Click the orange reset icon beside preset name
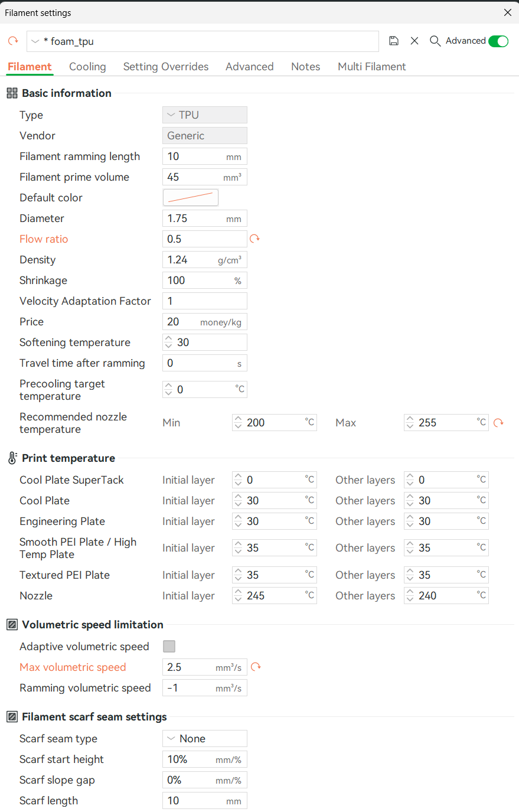Viewport: 519px width, 812px height. [13, 41]
